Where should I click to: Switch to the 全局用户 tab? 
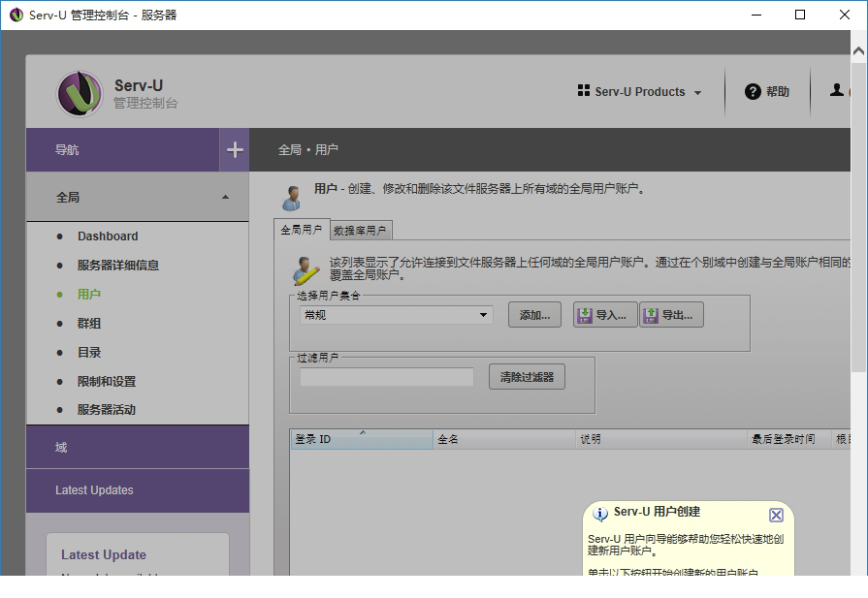point(302,230)
